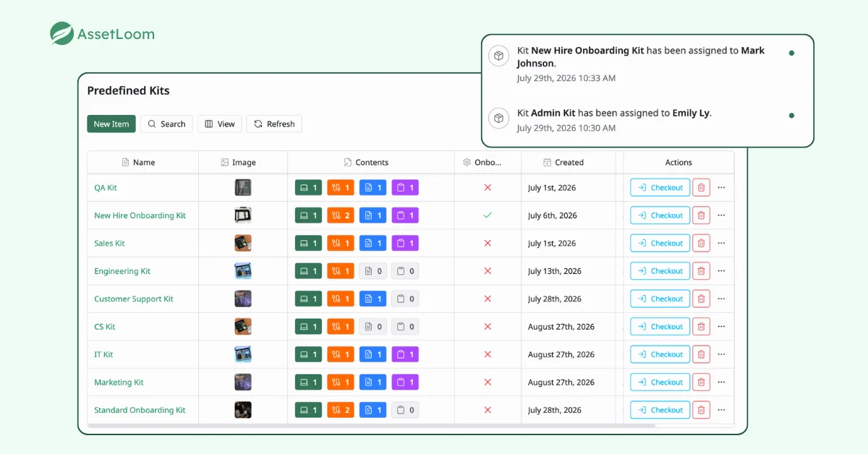Click New Hire Onboarding Kit onboarding checkmark
868x454 pixels.
488,215
